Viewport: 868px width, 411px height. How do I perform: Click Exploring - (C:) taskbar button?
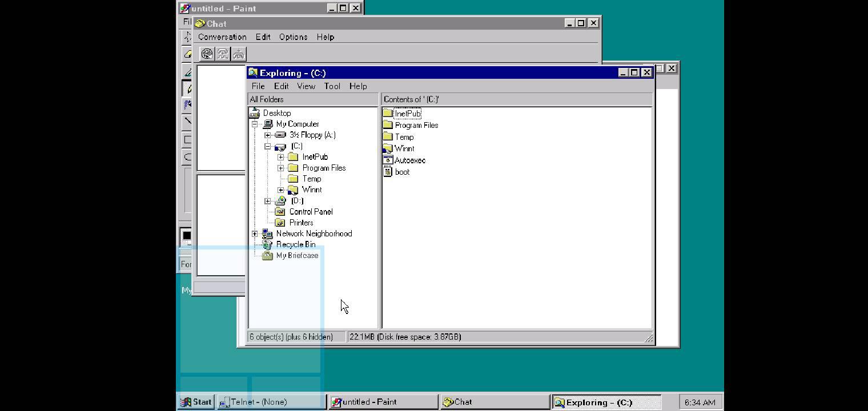pos(606,402)
